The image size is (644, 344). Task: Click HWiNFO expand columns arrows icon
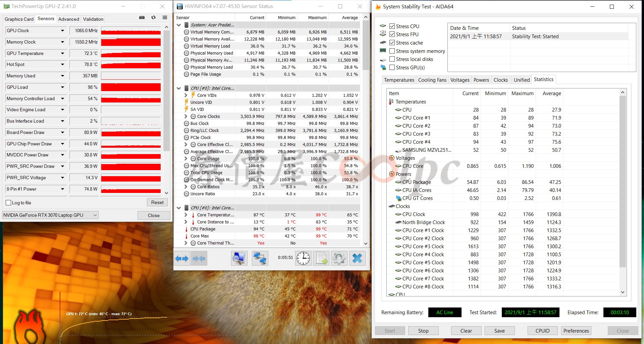pyautogui.click(x=182, y=258)
